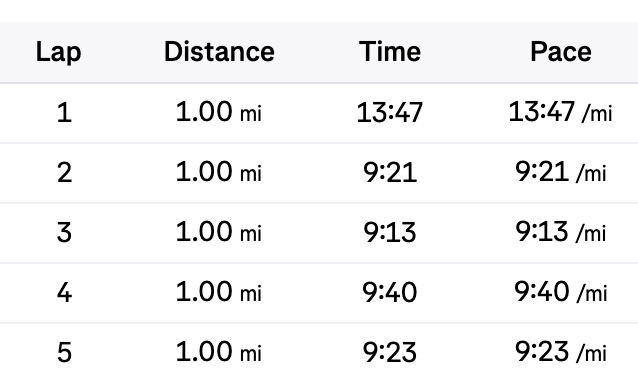The image size is (638, 373).
Task: Click the 9:40 time value in lap 4
Action: [390, 292]
